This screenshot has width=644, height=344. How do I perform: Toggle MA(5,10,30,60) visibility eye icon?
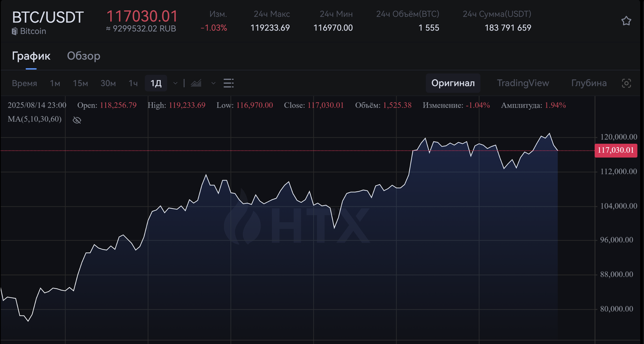tap(77, 120)
